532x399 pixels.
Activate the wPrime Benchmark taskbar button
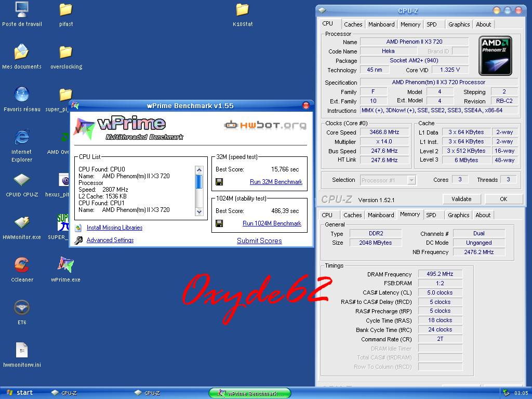(250, 393)
